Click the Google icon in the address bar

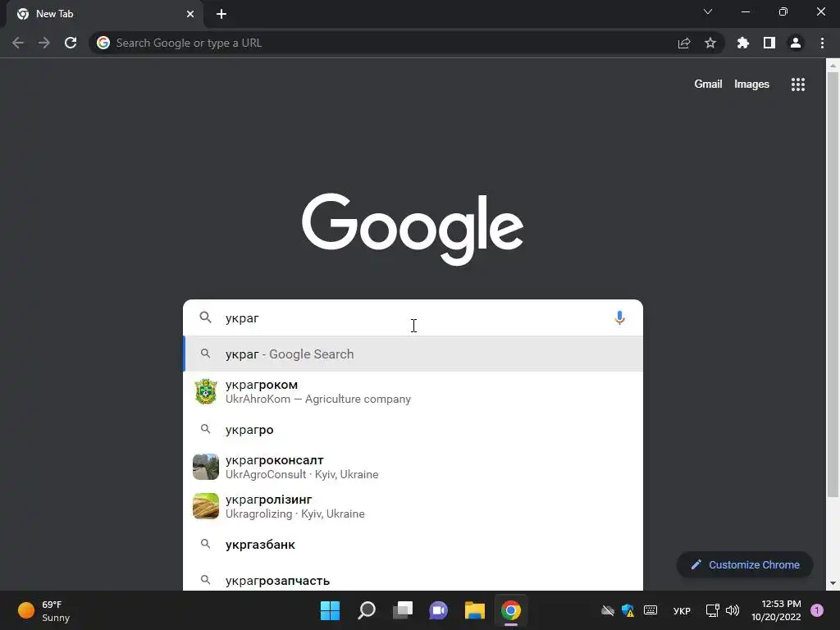[103, 43]
